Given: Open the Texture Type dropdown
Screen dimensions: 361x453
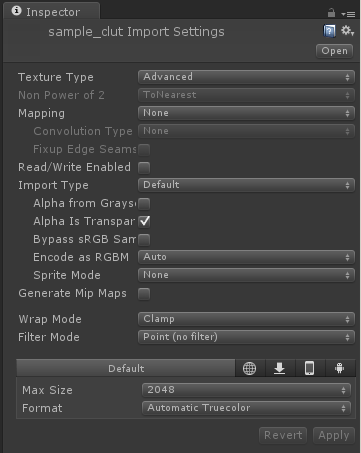Looking at the screenshot, I should (x=246, y=77).
